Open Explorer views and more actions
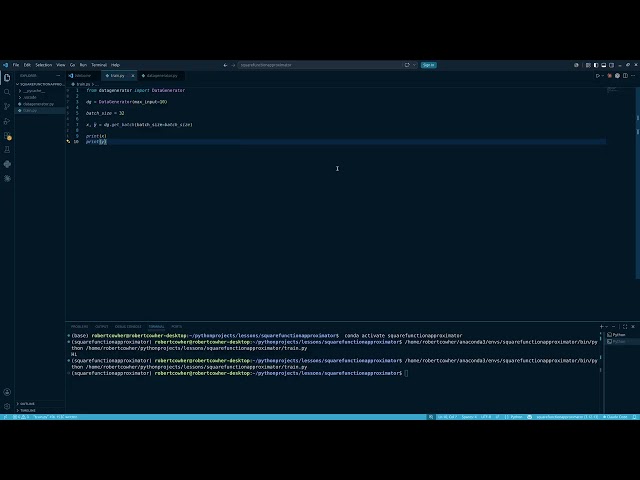Screen dimensions: 640x480 click(58, 76)
